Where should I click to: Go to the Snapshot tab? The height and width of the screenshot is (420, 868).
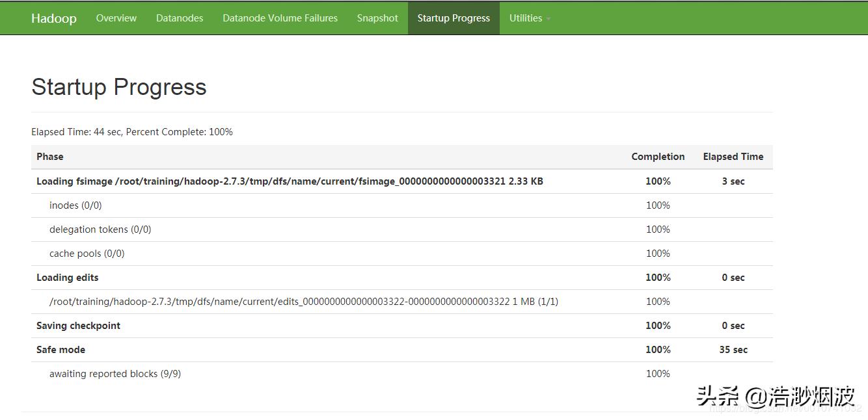click(x=377, y=18)
